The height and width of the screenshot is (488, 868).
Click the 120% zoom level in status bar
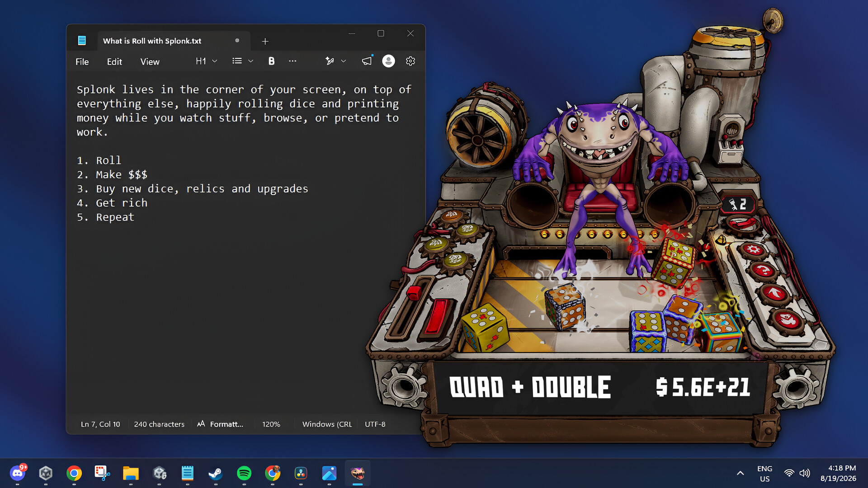point(271,424)
